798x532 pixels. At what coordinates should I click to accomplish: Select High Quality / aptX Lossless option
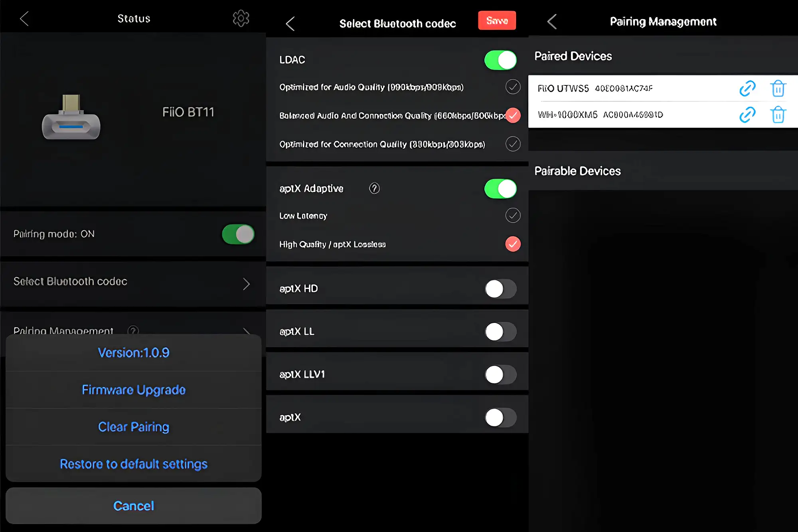click(513, 244)
